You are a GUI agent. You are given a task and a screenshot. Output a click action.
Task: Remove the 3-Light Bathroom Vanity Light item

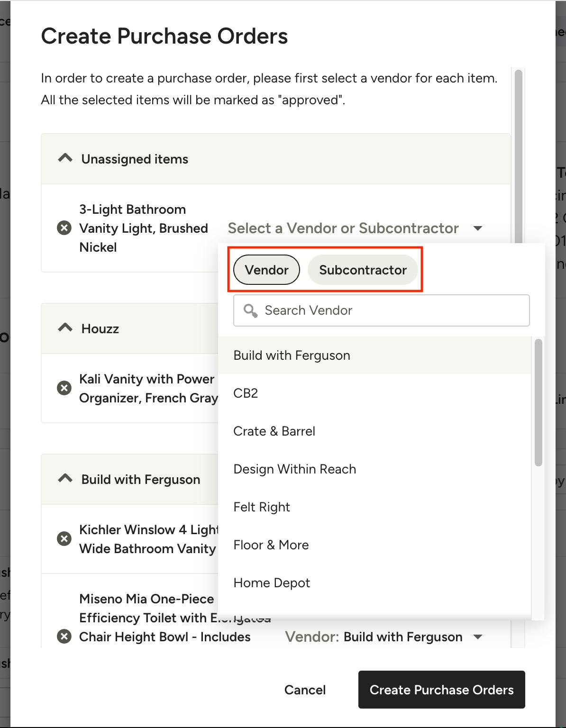64,228
